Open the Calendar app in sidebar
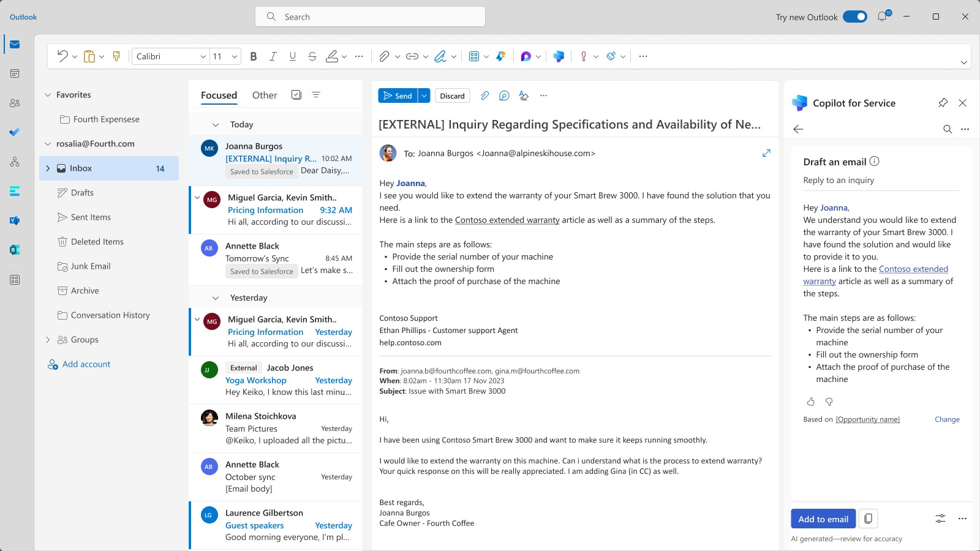The width and height of the screenshot is (980, 551). tap(15, 73)
